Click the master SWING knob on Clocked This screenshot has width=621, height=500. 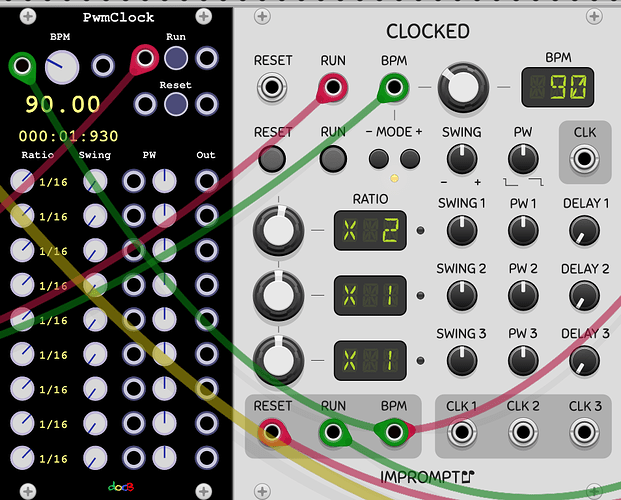coord(462,159)
